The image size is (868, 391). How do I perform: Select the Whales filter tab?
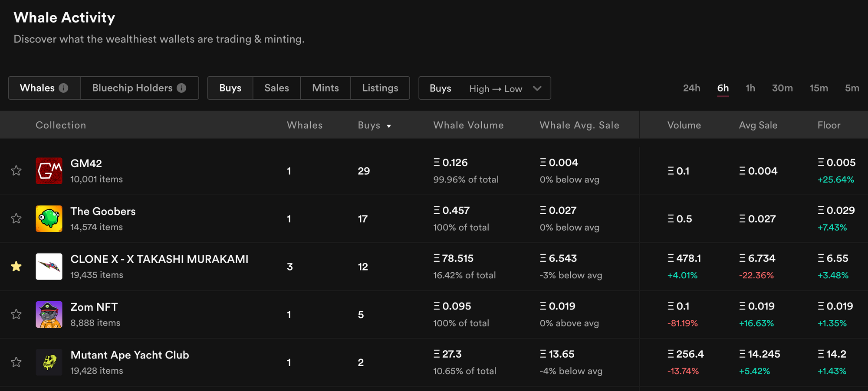44,88
